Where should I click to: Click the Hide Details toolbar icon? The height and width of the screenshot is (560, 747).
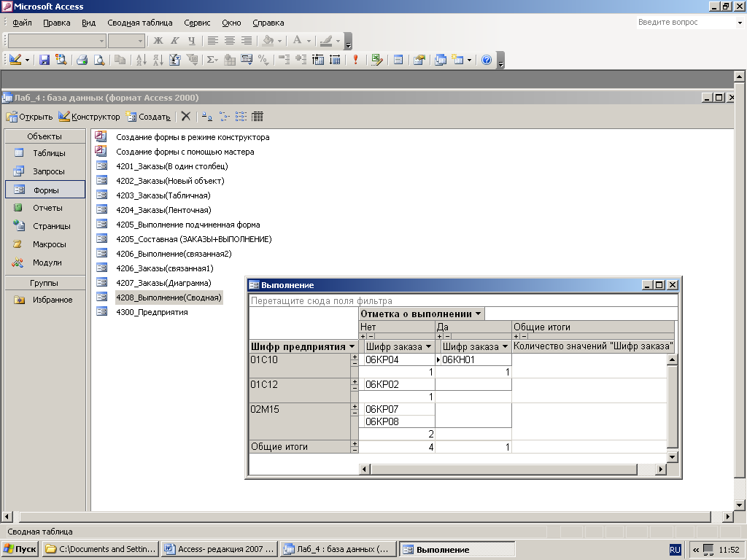coord(318,60)
